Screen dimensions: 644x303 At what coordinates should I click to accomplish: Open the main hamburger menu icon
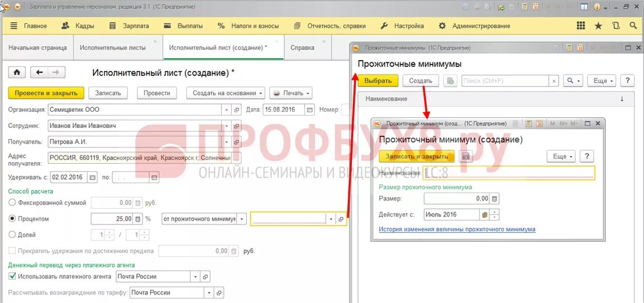pos(13,26)
